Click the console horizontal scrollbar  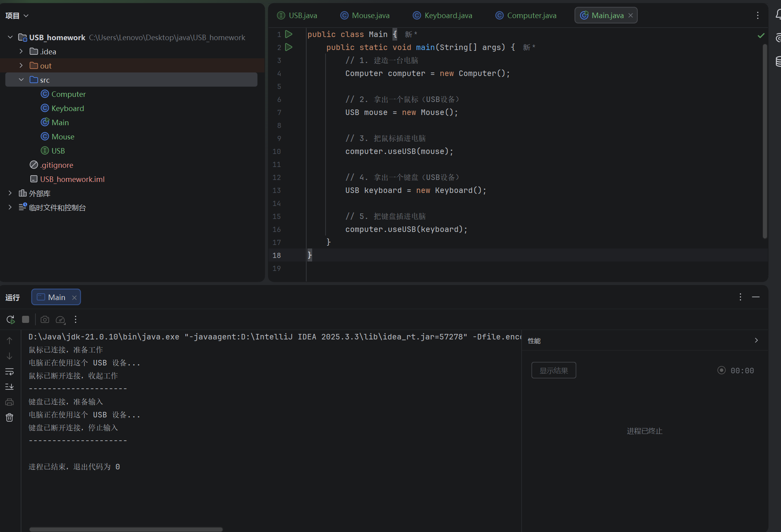(126, 529)
